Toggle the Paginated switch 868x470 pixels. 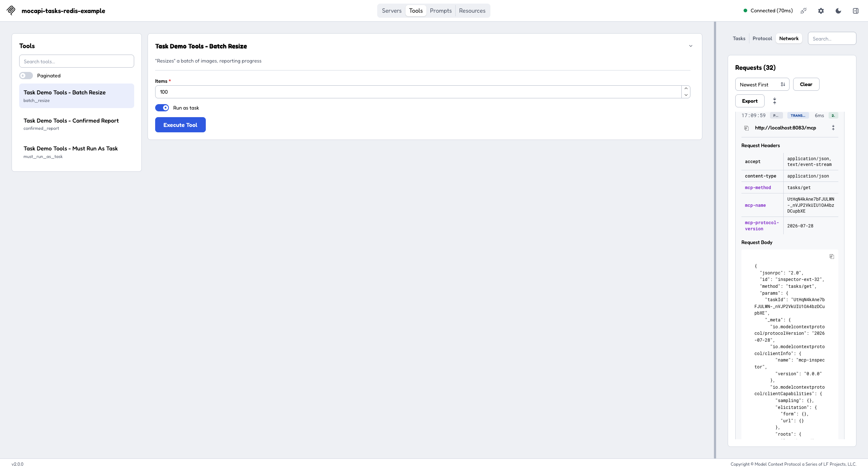(26, 76)
